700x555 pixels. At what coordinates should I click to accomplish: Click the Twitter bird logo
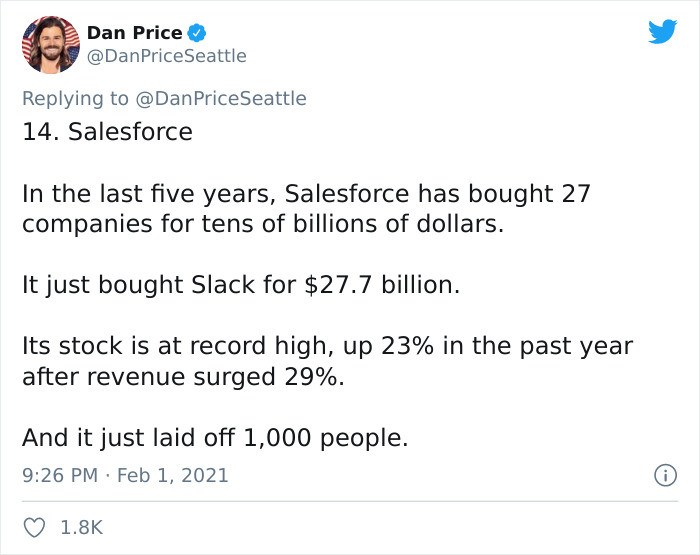point(662,32)
